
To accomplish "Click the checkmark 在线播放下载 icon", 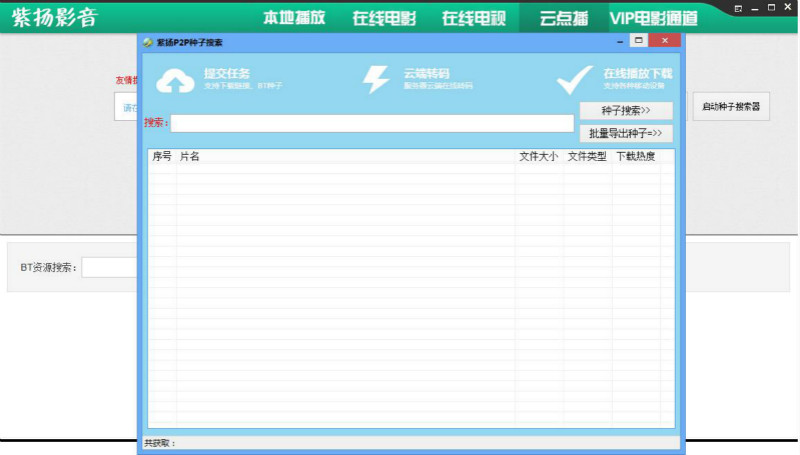I will [x=574, y=80].
